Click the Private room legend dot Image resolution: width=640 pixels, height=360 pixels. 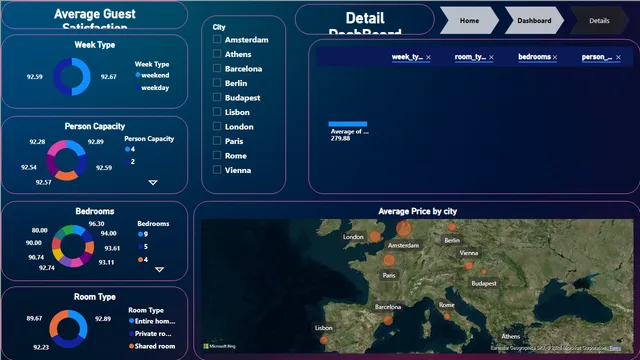(131, 333)
